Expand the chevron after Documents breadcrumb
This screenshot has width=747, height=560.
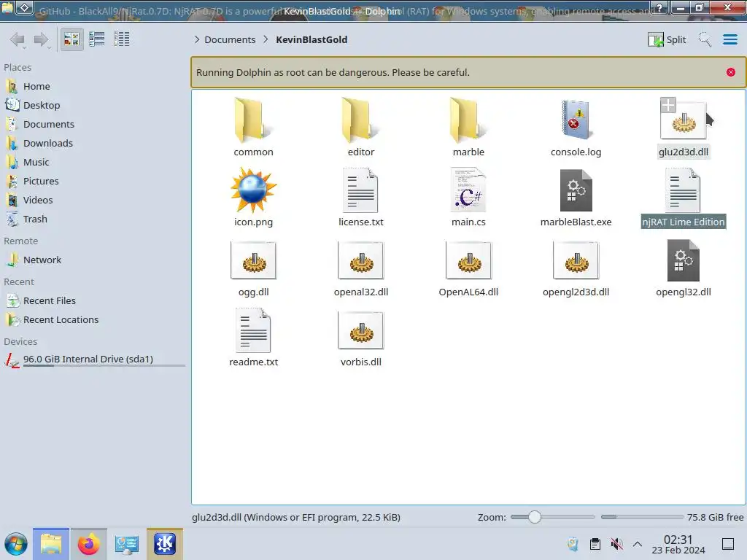tap(266, 39)
